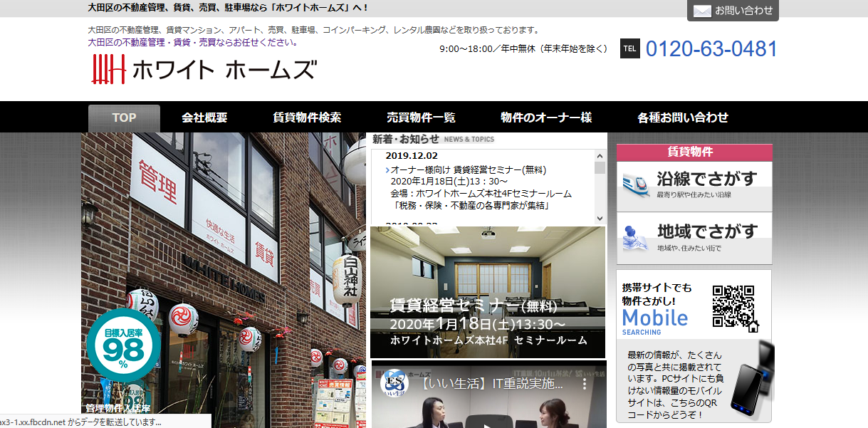Click the black TEL icon
The width and height of the screenshot is (868, 428).
629,48
